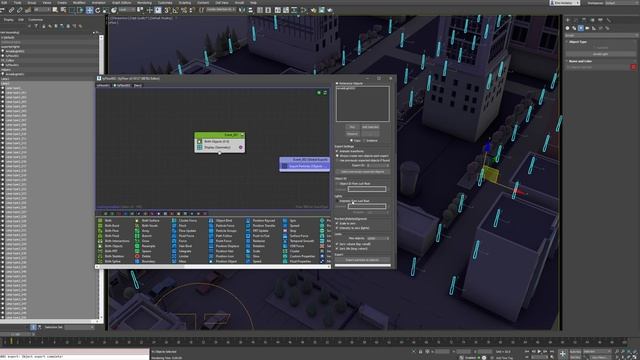Click the Pick button under Reference Objects
The height and width of the screenshot is (360, 640).
352,127
